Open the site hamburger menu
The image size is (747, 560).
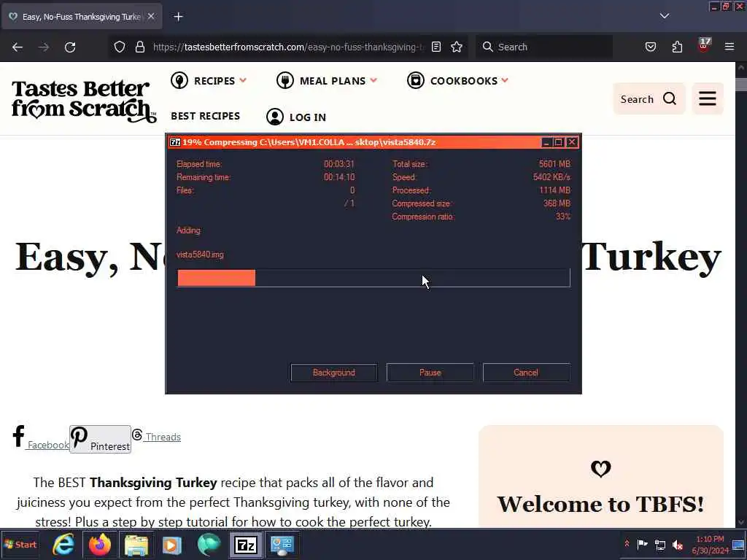pos(708,98)
